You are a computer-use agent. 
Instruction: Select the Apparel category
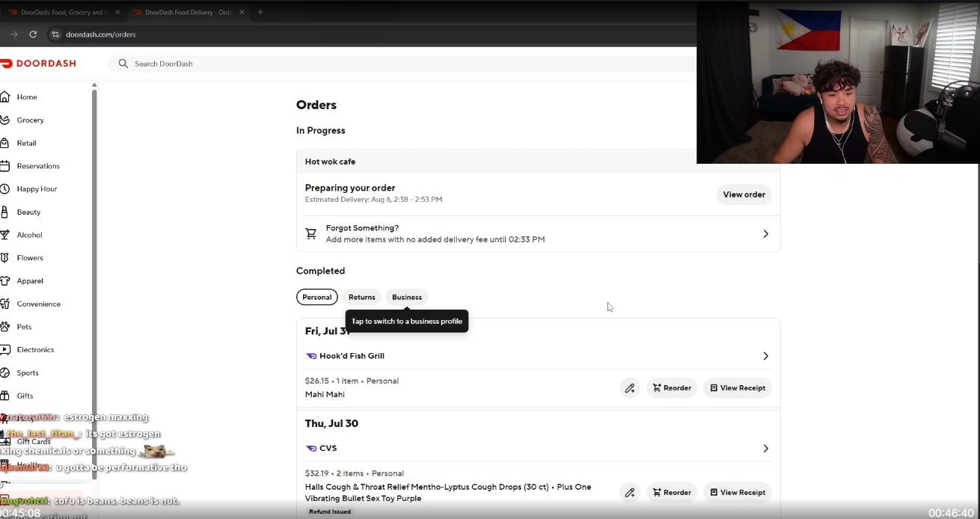30,281
